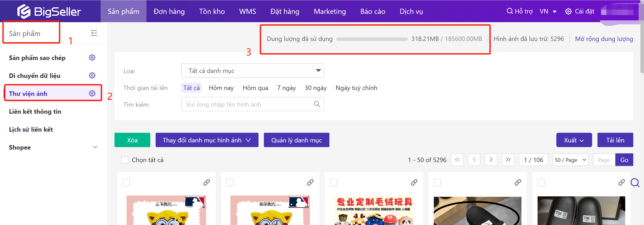Click the storage usage progress bar
Viewport: 644px width, 225px height.
(x=372, y=39)
